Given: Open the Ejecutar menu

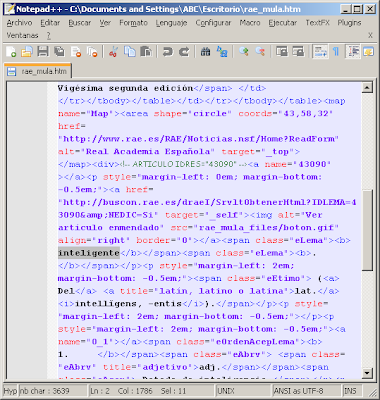Looking at the screenshot, I should tap(283, 23).
